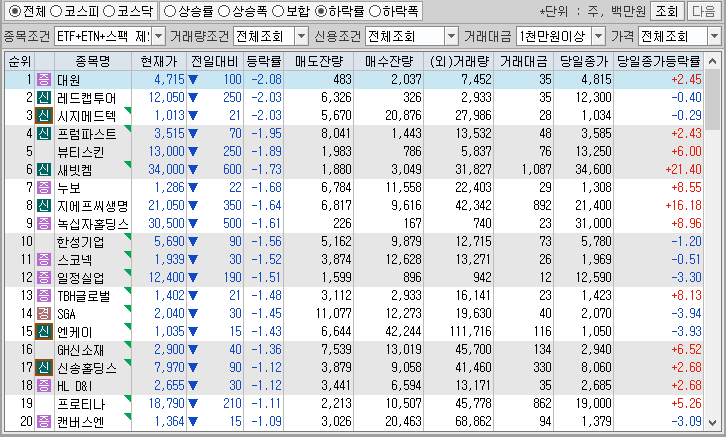Click 지에프씨생명 rate +16.18
The image size is (726, 437).
(x=683, y=206)
